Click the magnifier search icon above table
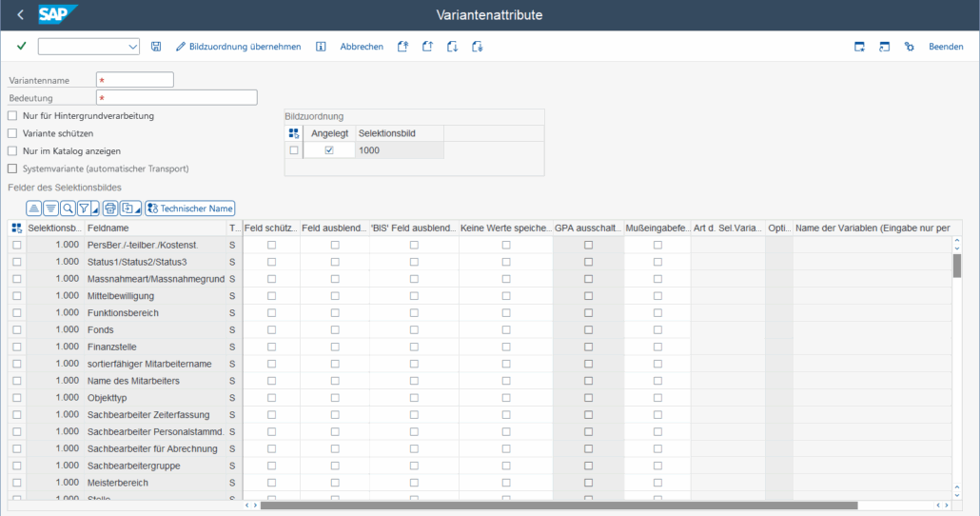Image resolution: width=980 pixels, height=516 pixels. pyautogui.click(x=68, y=208)
